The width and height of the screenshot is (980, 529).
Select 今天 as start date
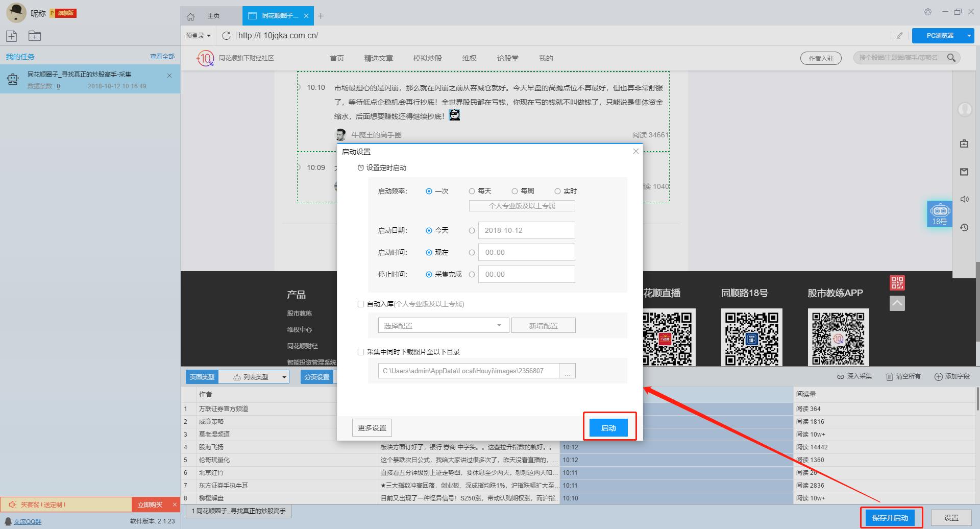[x=429, y=230]
